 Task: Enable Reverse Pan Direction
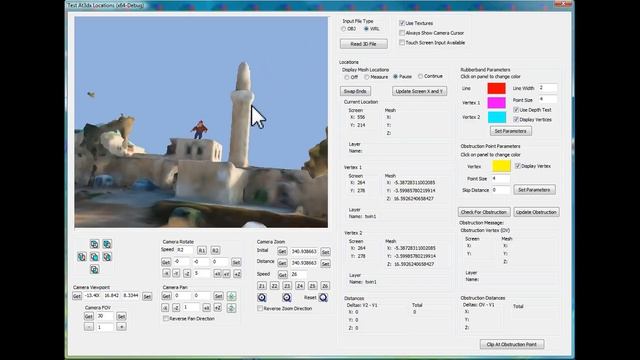166,318
